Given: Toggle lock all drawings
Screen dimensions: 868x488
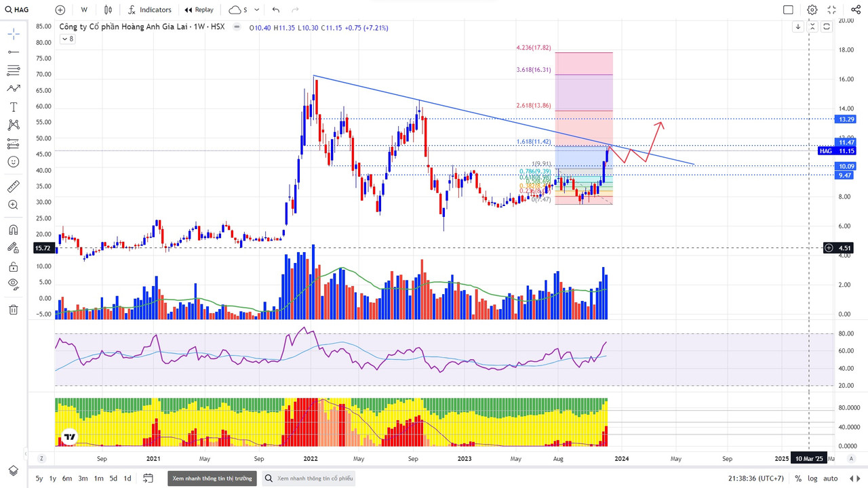Looking at the screenshot, I should pos(13,266).
